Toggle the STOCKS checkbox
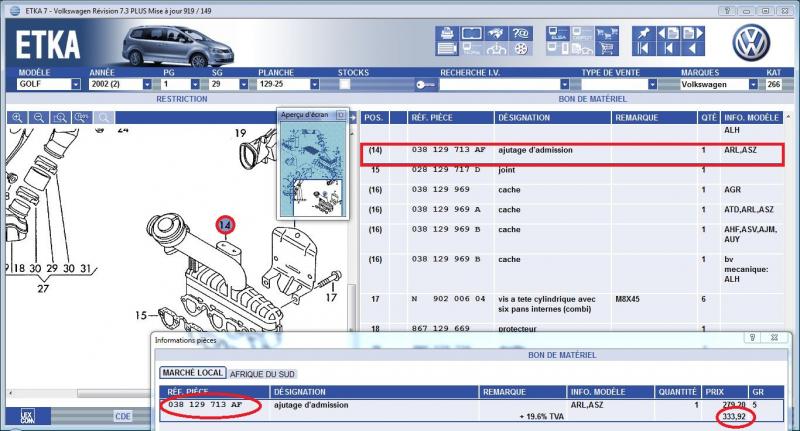 click(345, 85)
